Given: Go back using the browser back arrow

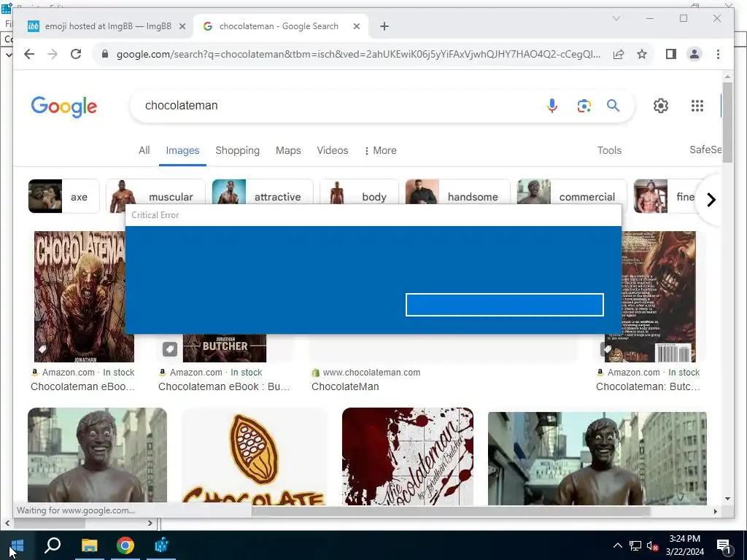Looking at the screenshot, I should coord(29,54).
